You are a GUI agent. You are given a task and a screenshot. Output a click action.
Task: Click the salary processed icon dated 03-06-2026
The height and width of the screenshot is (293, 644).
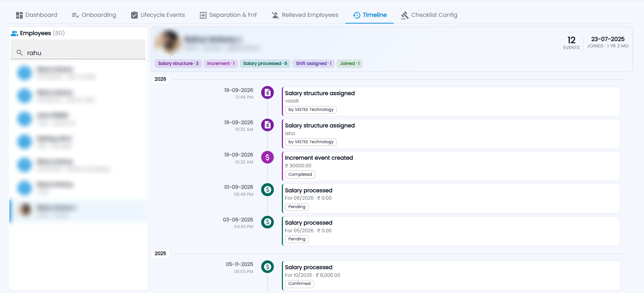267,222
